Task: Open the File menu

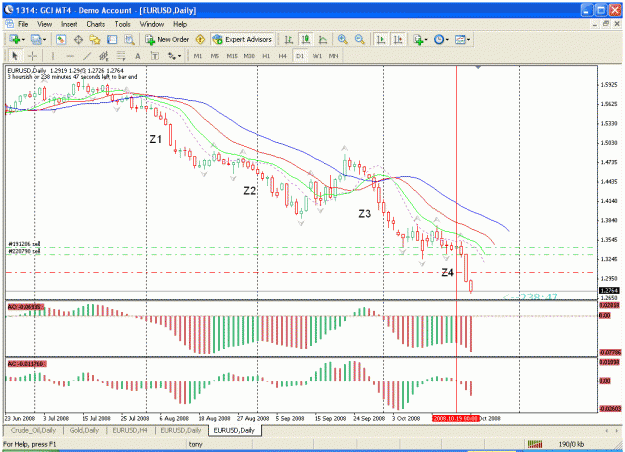Action: click(23, 24)
